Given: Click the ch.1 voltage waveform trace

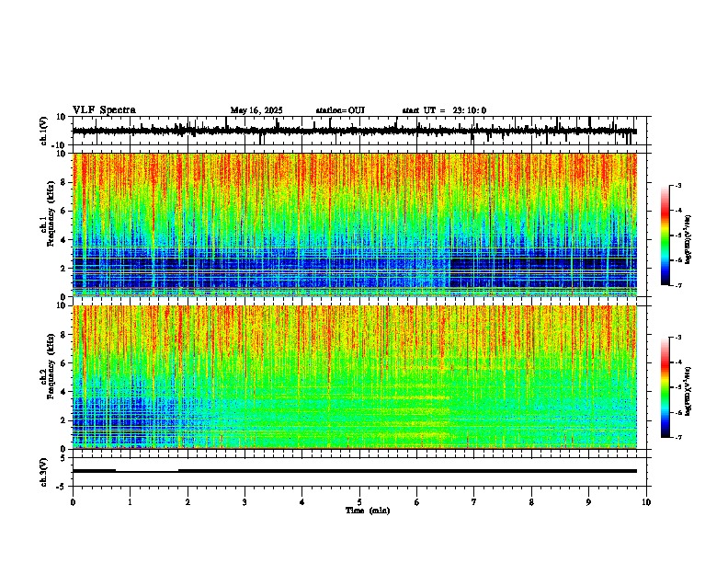Looking at the screenshot, I should tap(354, 131).
